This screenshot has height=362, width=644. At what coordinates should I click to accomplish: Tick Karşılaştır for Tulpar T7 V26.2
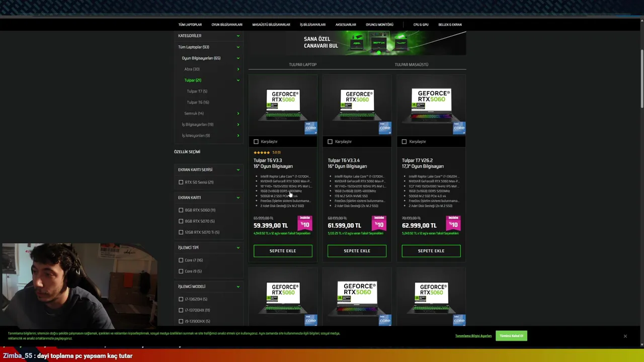pyautogui.click(x=404, y=142)
